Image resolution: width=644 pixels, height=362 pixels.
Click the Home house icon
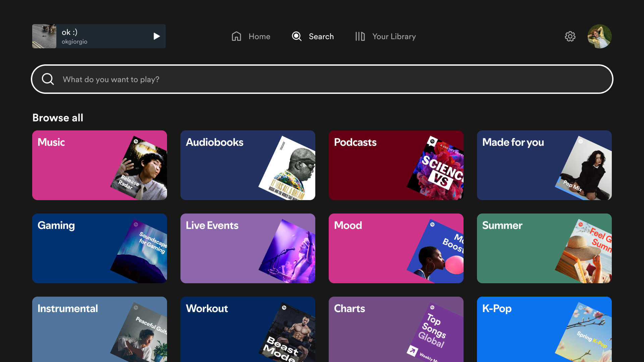pos(236,36)
